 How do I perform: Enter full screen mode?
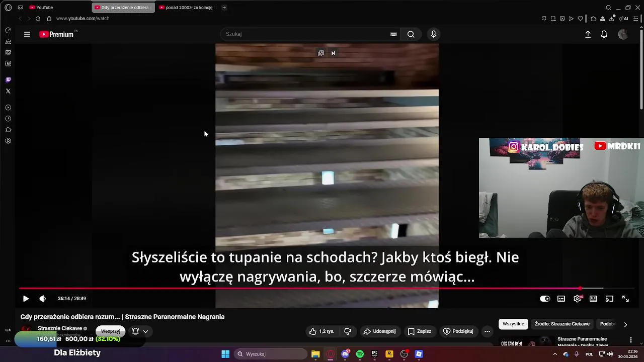[625, 299]
